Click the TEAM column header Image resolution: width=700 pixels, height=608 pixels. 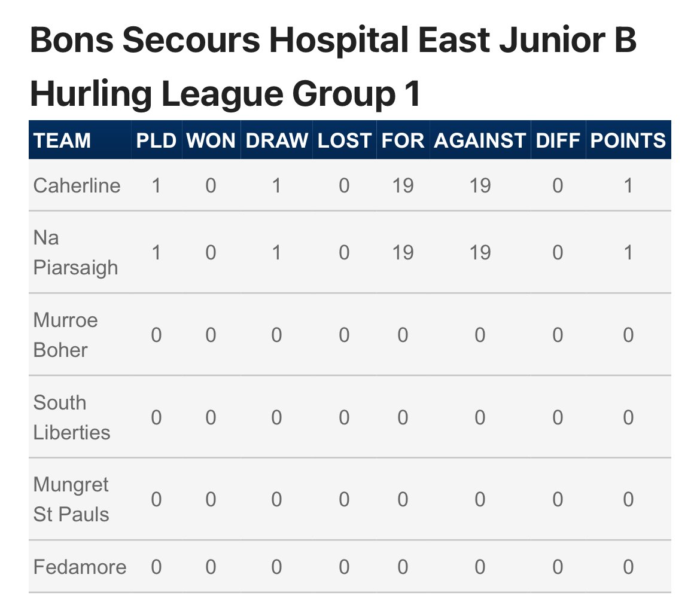pos(62,140)
